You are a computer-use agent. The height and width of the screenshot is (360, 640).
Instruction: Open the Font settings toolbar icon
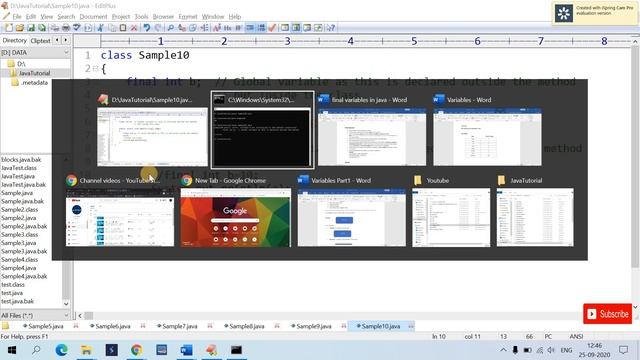pyautogui.click(x=216, y=28)
